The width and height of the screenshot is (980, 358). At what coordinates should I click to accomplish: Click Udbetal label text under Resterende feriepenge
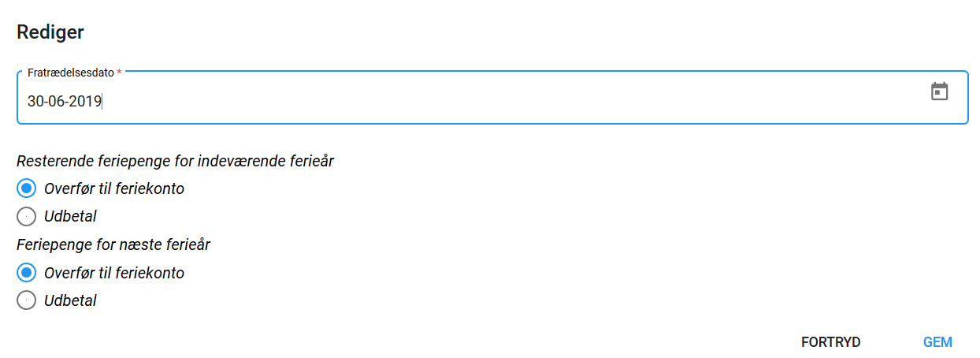coord(70,216)
